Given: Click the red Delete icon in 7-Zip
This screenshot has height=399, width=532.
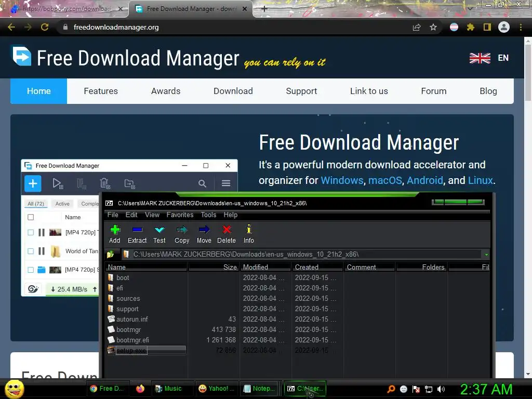Looking at the screenshot, I should coord(227,234).
